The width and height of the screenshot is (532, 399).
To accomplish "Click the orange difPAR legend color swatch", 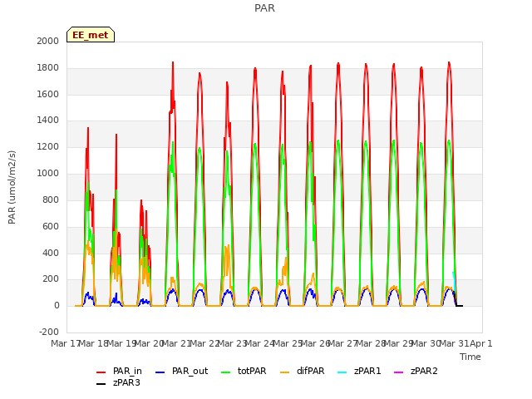I will [285, 372].
